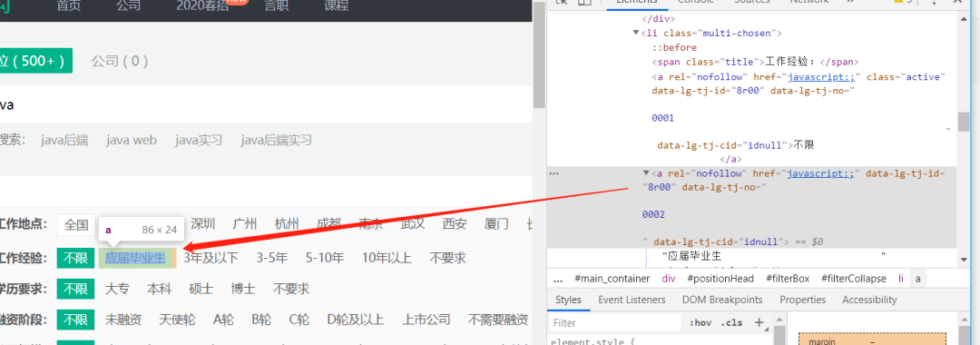Click the breadcrumb overflow ellipsis
The image size is (980, 345).
click(x=558, y=279)
